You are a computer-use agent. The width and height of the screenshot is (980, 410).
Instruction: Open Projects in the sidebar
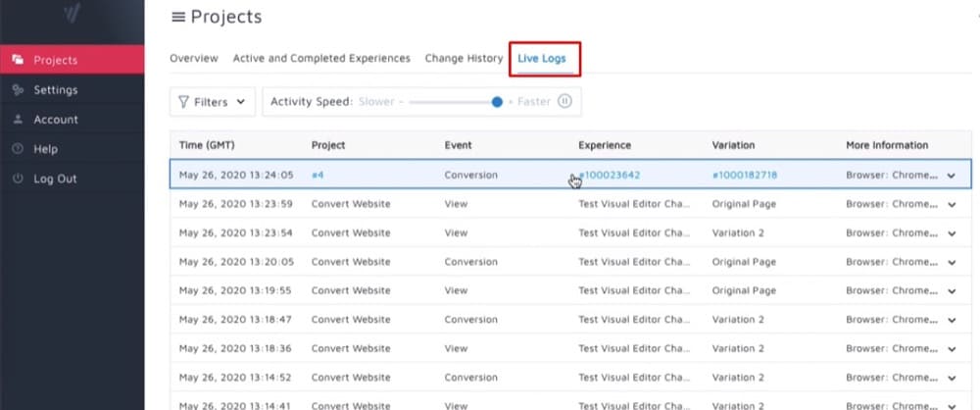click(72, 60)
